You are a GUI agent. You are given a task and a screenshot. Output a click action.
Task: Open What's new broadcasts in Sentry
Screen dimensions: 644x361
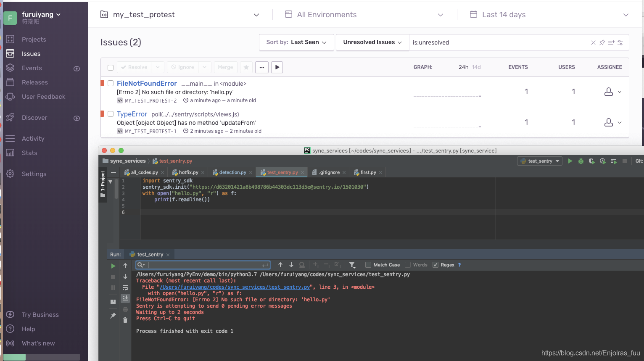tap(38, 343)
